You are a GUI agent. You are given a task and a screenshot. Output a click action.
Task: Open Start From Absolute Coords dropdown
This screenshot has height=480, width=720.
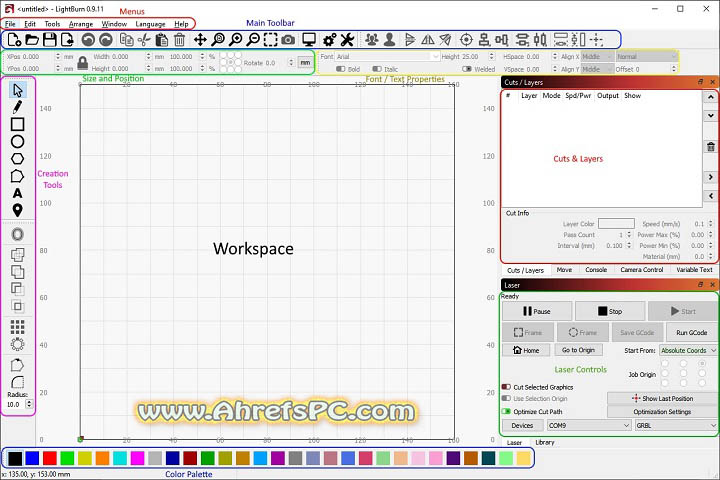[688, 350]
